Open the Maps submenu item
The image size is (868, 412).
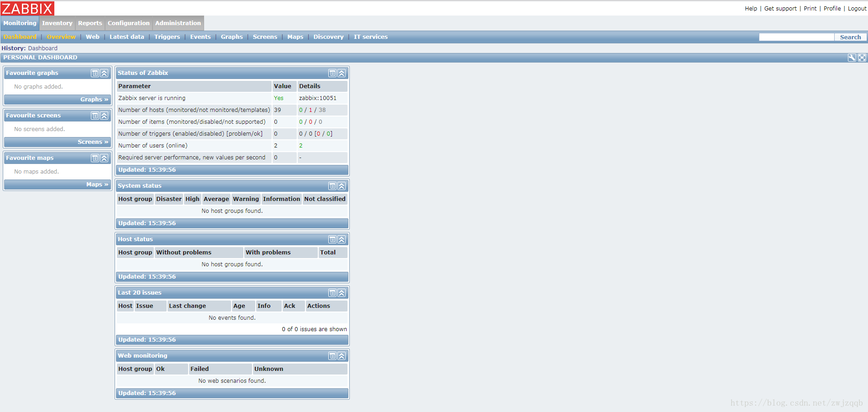295,37
